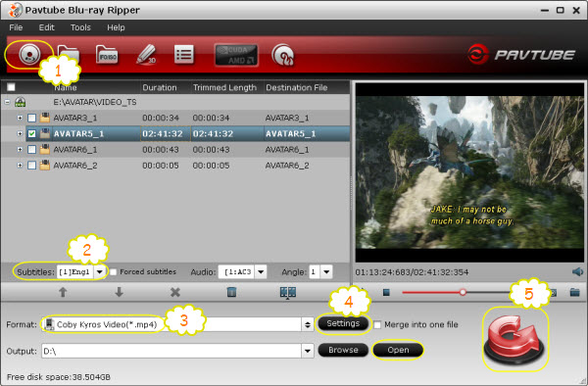Screen dimensions: 588x386
Task: Open the Format list dropdown arrow
Action: pyautogui.click(x=308, y=324)
